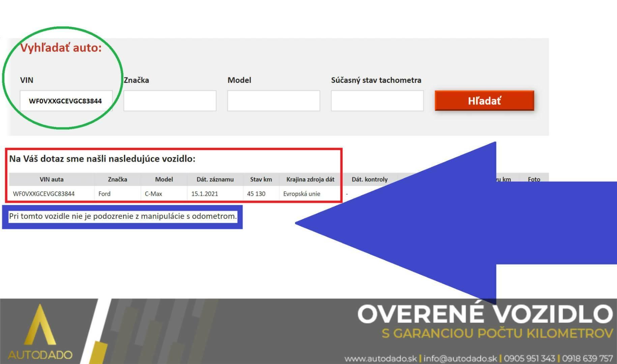Click the Autodado logo in footer
Screen dimensions: 617x364
[40, 332]
